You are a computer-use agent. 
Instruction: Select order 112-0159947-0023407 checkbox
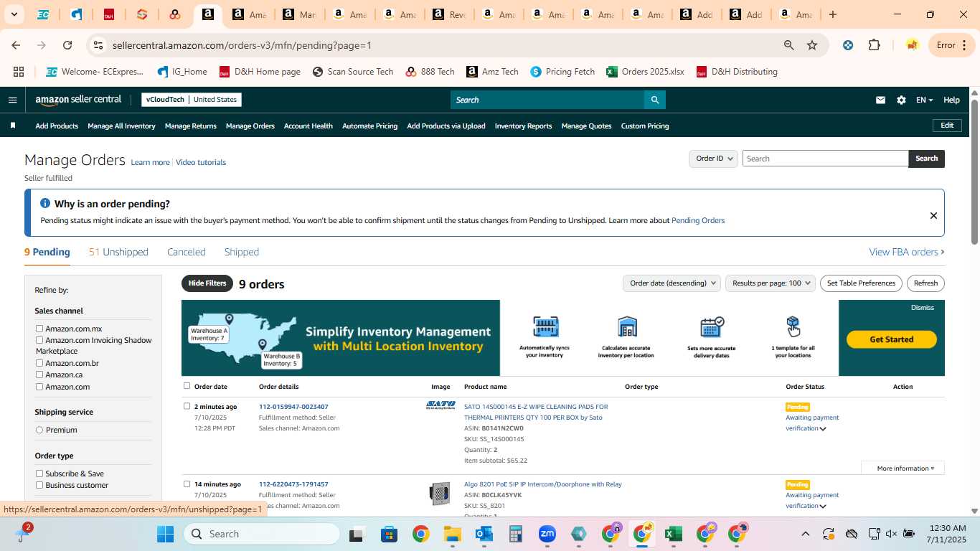pyautogui.click(x=187, y=406)
